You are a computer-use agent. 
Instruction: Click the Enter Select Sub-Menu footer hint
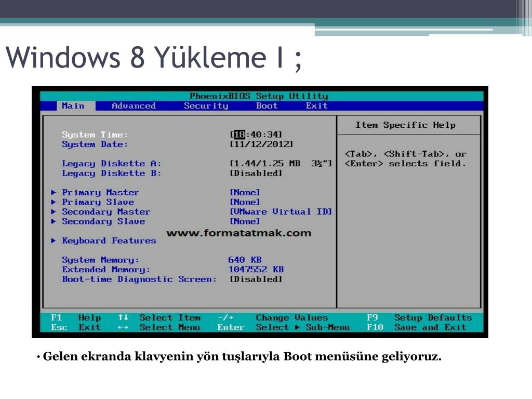[284, 327]
